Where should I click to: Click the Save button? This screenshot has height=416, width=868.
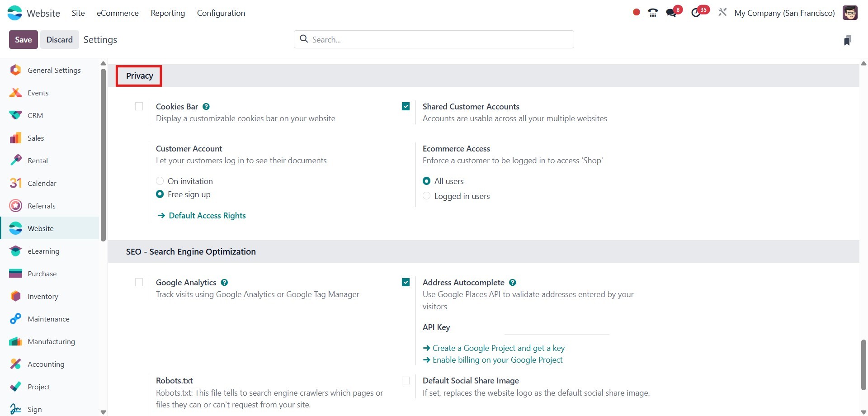[23, 40]
